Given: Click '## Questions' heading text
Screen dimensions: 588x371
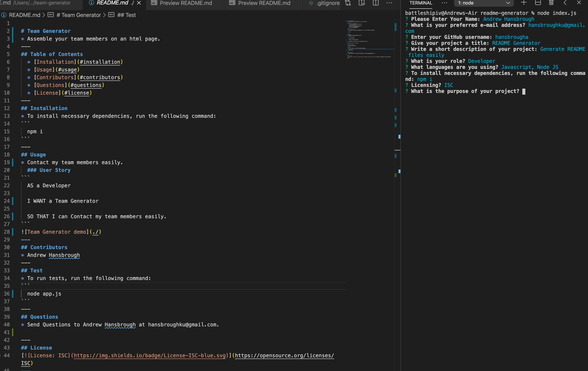Looking at the screenshot, I should (x=39, y=317).
